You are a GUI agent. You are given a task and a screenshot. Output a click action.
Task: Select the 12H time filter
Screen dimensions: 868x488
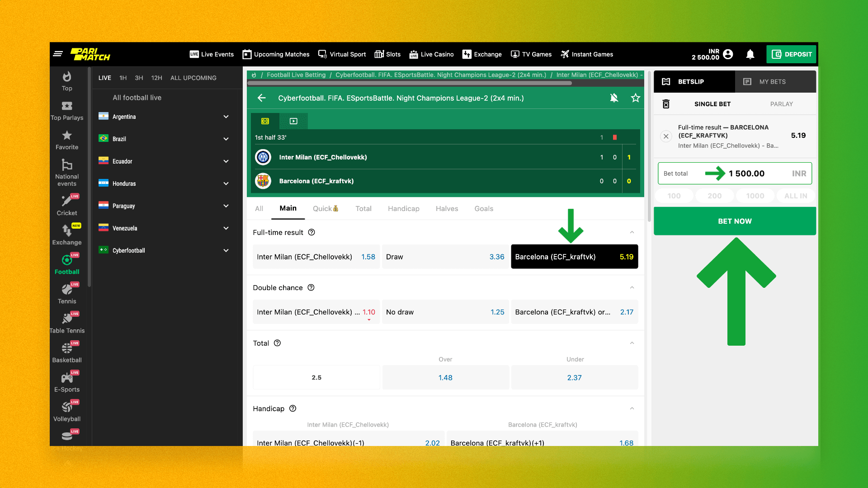pos(156,78)
